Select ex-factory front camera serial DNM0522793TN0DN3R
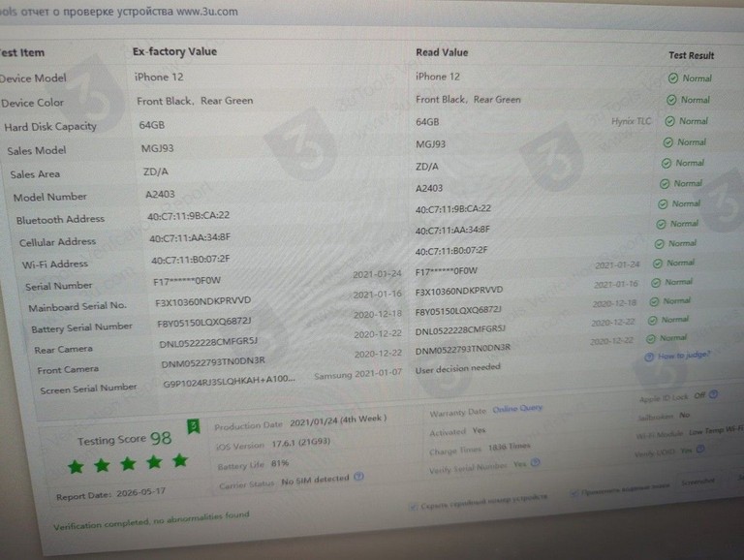The width and height of the screenshot is (744, 560). 213,362
